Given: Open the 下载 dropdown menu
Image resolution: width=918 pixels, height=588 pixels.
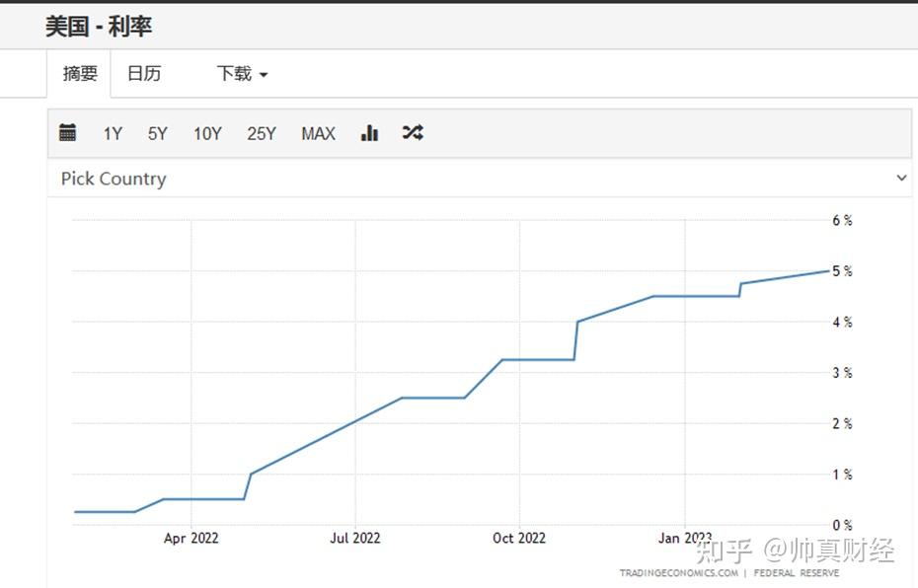Looking at the screenshot, I should [242, 74].
